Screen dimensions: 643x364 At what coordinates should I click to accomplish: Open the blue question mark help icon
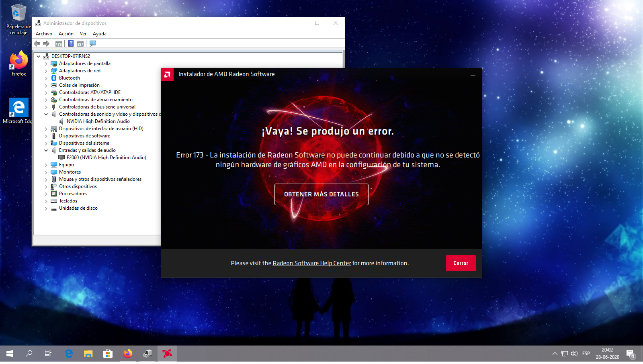(71, 43)
